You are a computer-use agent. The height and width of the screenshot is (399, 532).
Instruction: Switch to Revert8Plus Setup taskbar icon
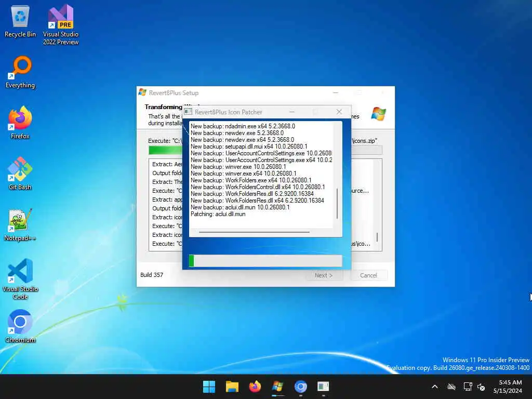coord(277,387)
